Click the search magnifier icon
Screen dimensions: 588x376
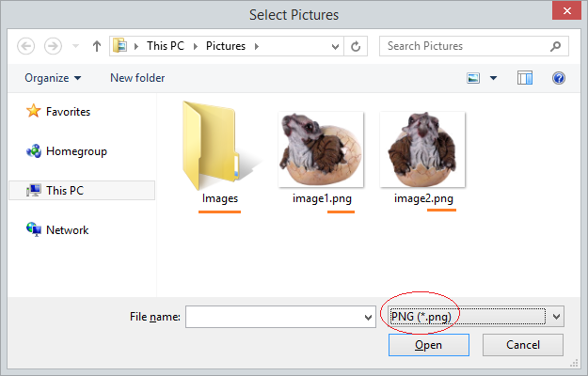tap(555, 46)
